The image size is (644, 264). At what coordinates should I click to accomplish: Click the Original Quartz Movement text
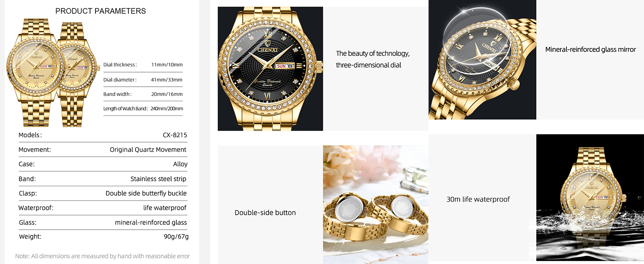point(148,150)
